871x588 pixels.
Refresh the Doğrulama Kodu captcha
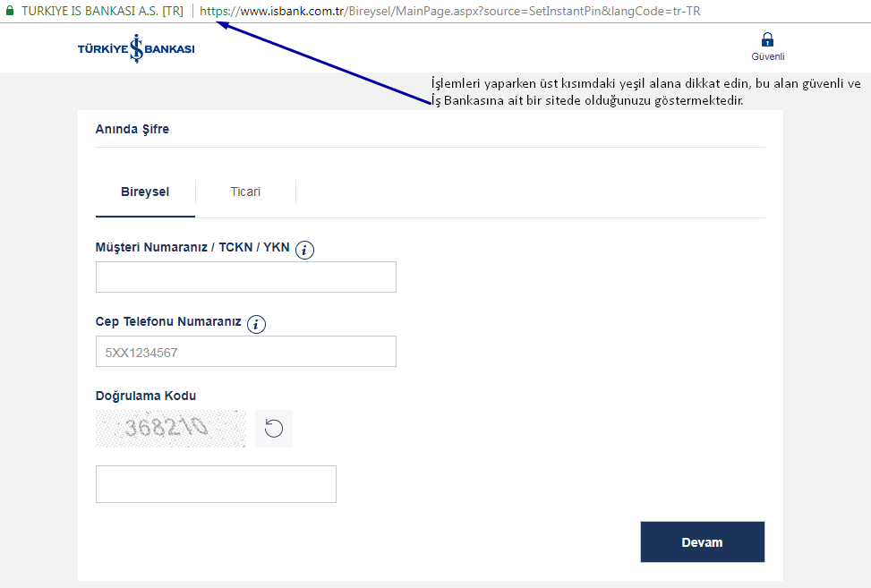point(274,429)
